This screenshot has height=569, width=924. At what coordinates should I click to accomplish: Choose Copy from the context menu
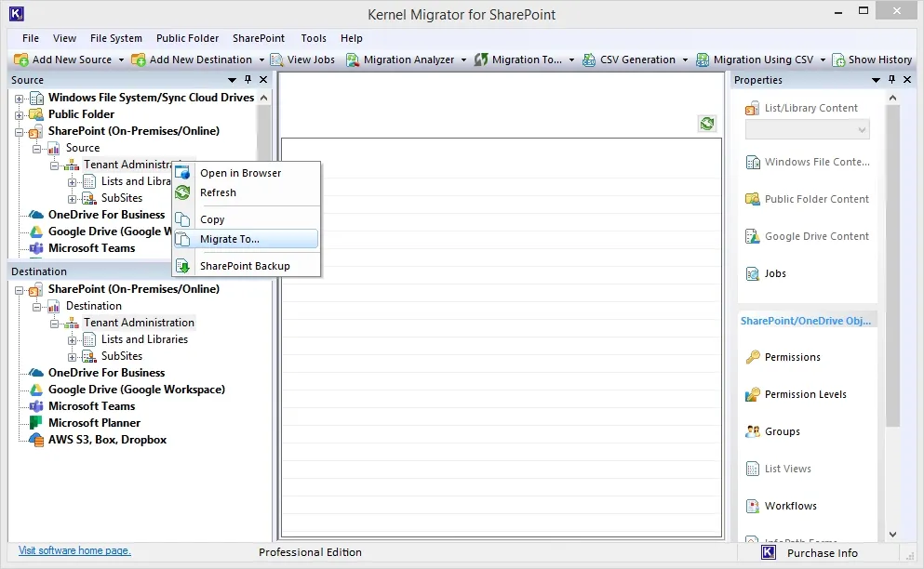click(247, 219)
